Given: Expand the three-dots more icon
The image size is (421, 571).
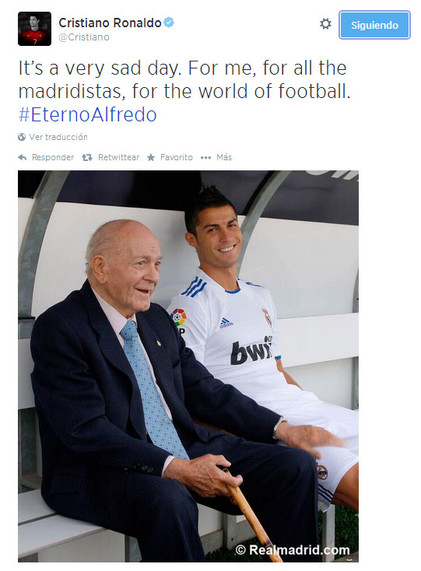Looking at the screenshot, I should (206, 158).
